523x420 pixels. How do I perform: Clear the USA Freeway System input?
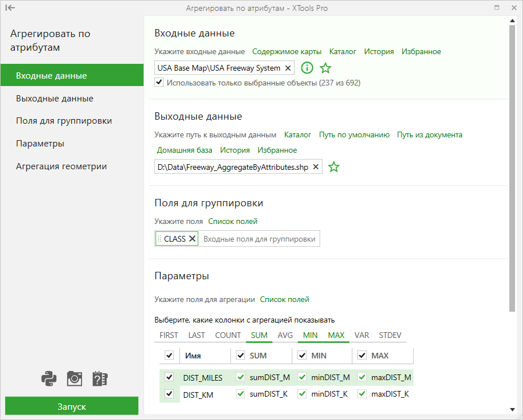288,68
